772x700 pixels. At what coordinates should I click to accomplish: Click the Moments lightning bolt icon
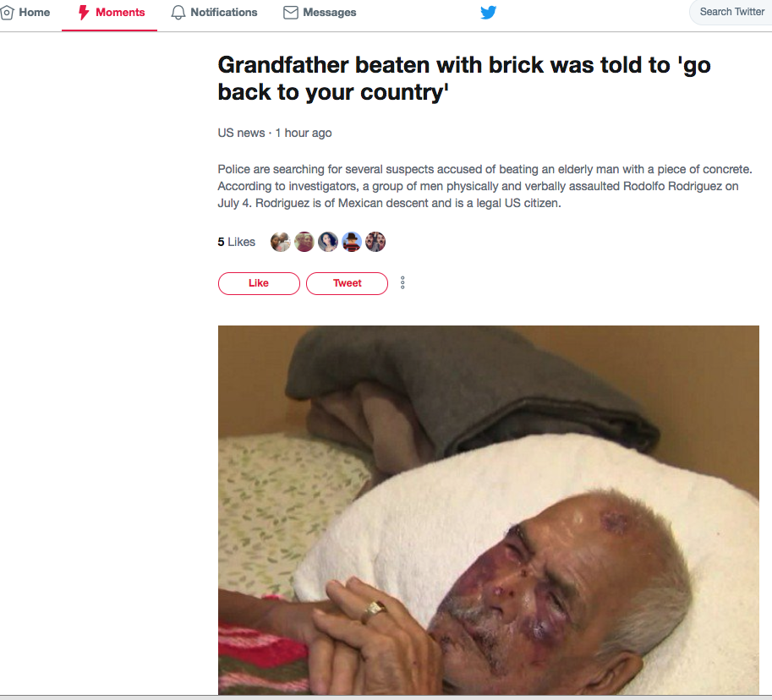[84, 13]
